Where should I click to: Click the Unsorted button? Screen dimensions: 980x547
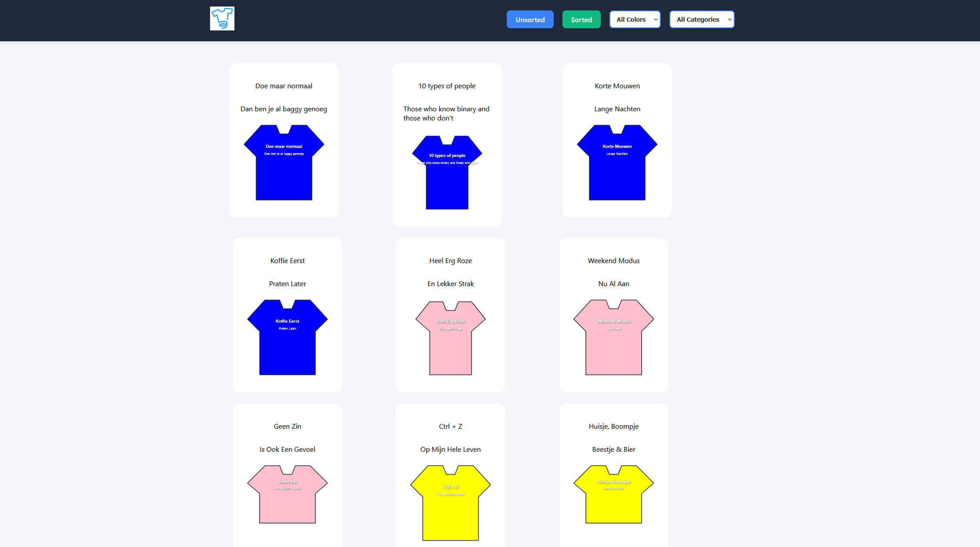530,20
